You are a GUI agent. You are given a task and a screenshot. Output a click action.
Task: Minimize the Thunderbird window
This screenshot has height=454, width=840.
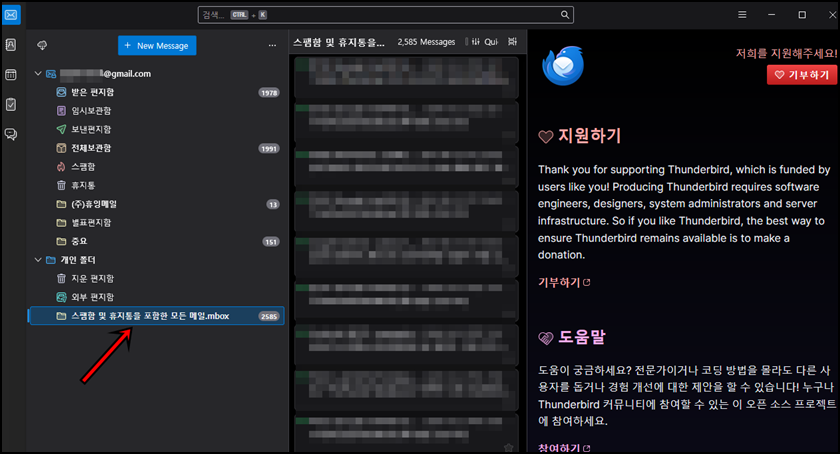pyautogui.click(x=771, y=14)
